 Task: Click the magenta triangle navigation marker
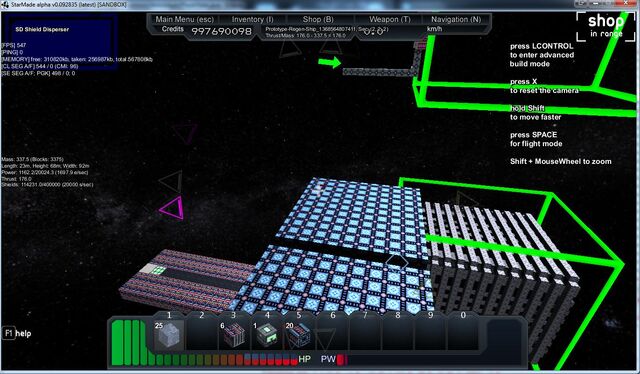[x=173, y=208]
